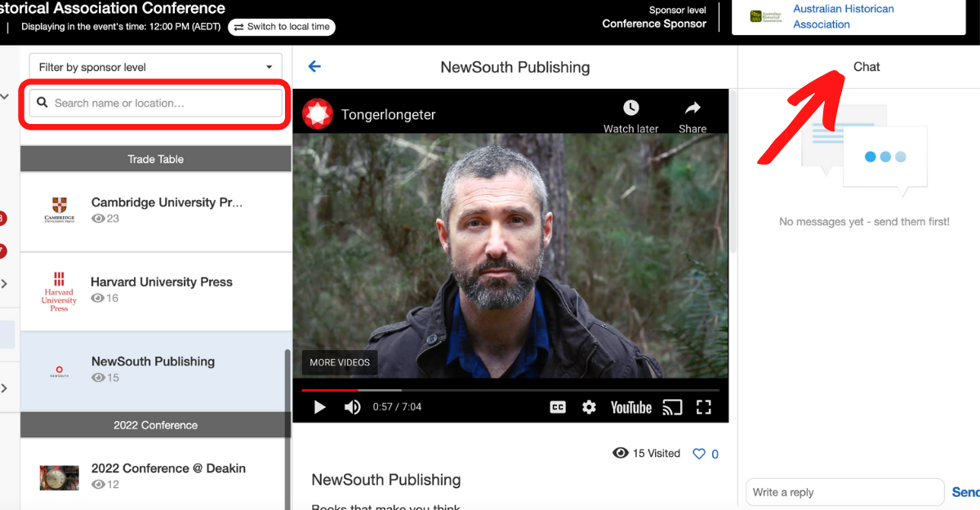Screen dimensions: 980x510
Task: Enter fullscreen video mode
Action: (x=704, y=407)
